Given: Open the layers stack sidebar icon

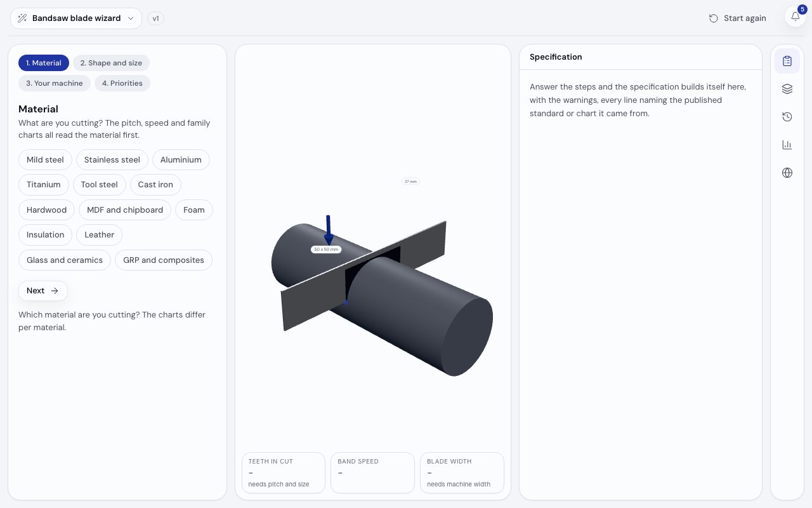Looking at the screenshot, I should 787,89.
